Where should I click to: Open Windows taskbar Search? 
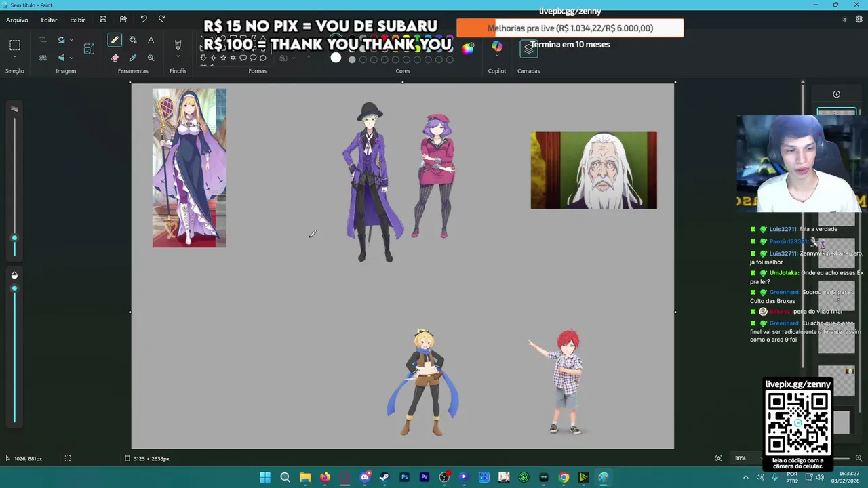tap(285, 477)
